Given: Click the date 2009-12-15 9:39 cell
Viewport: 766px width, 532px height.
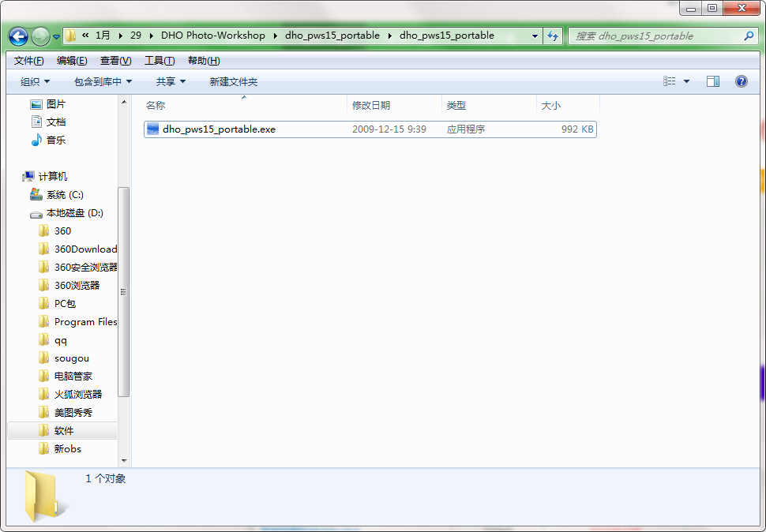Looking at the screenshot, I should [389, 129].
